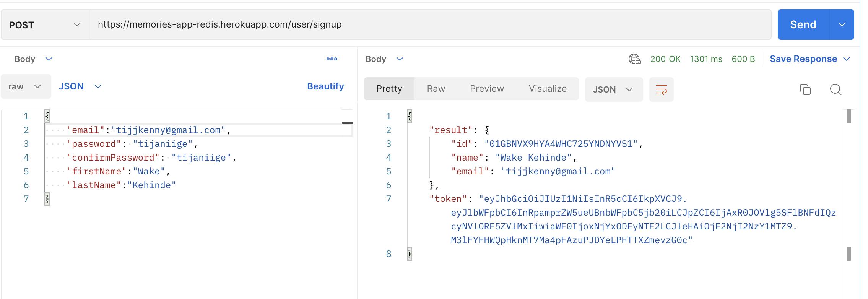Click the 200 OK status

click(665, 59)
